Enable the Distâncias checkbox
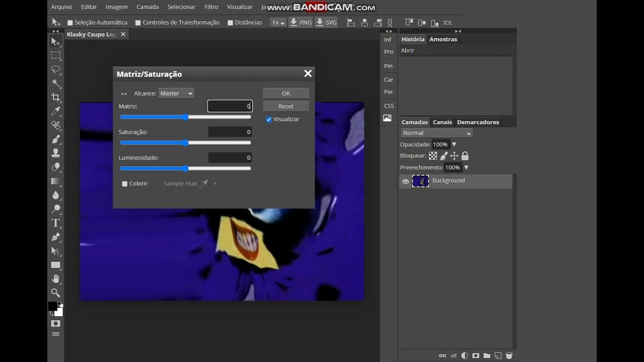Image resolution: width=644 pixels, height=362 pixels. coord(230,23)
